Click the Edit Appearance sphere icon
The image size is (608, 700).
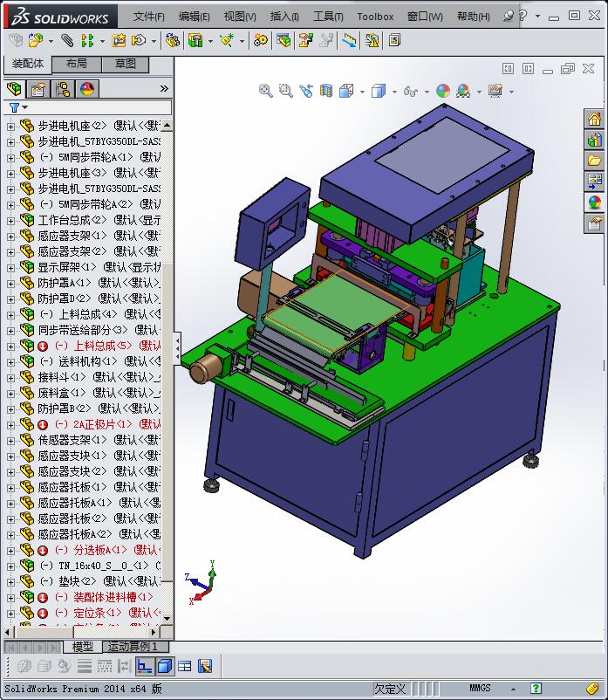443,91
